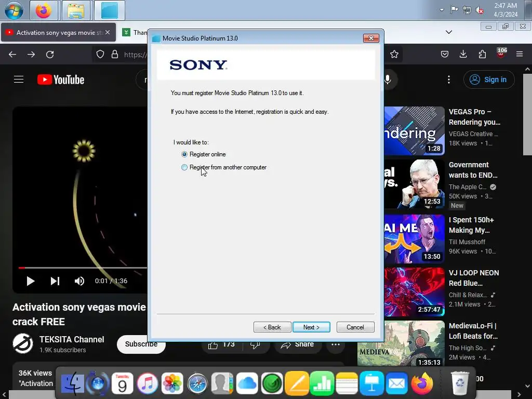Image resolution: width=532 pixels, height=399 pixels.
Task: Select Register online radio button
Action: pyautogui.click(x=184, y=154)
